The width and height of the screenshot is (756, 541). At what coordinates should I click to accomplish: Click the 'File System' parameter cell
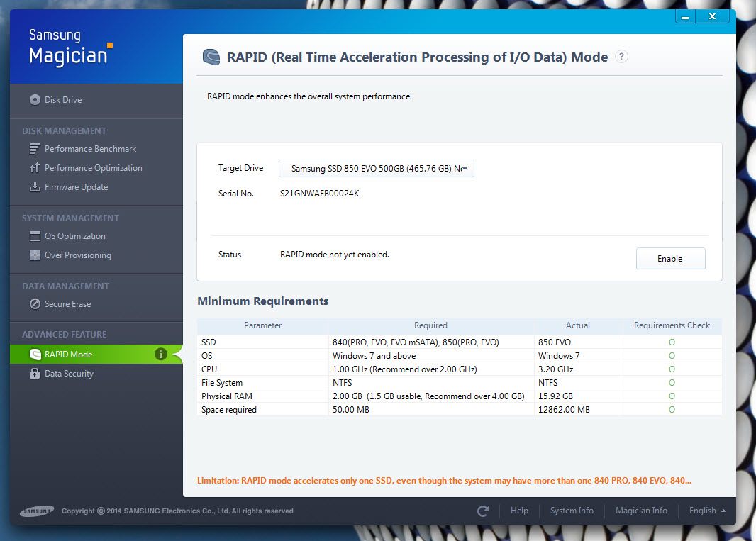pos(222,383)
